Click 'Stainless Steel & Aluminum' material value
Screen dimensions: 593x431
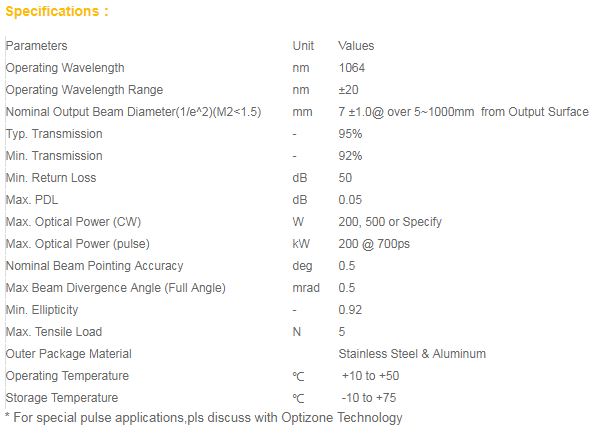(412, 354)
